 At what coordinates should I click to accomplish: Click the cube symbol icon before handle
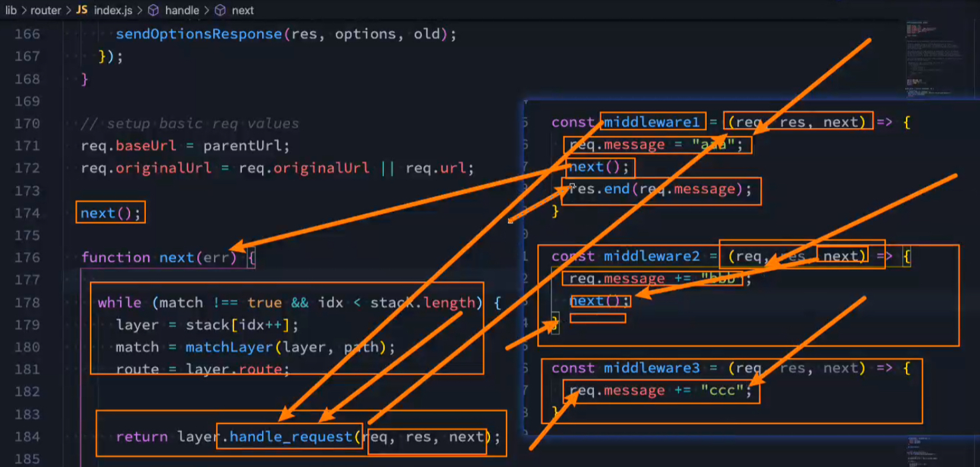[x=153, y=10]
